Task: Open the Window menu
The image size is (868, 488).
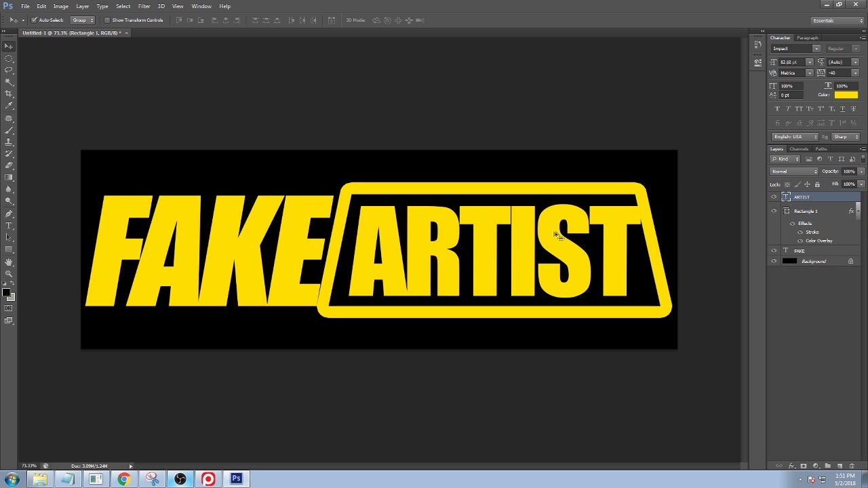Action: click(201, 6)
